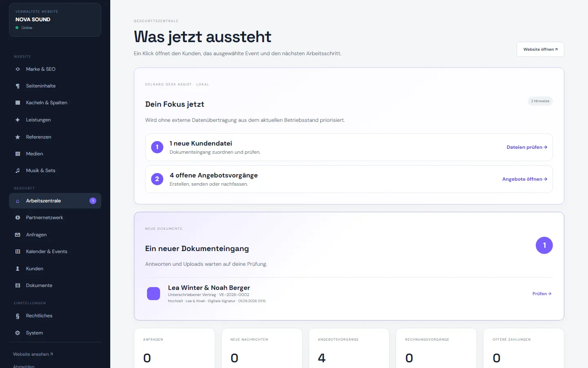Click the Website öffnen button
This screenshot has width=588, height=368.
540,49
